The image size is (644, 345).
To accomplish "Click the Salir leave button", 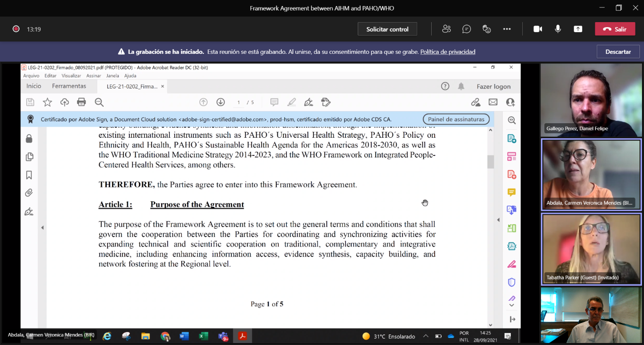I will coord(615,29).
